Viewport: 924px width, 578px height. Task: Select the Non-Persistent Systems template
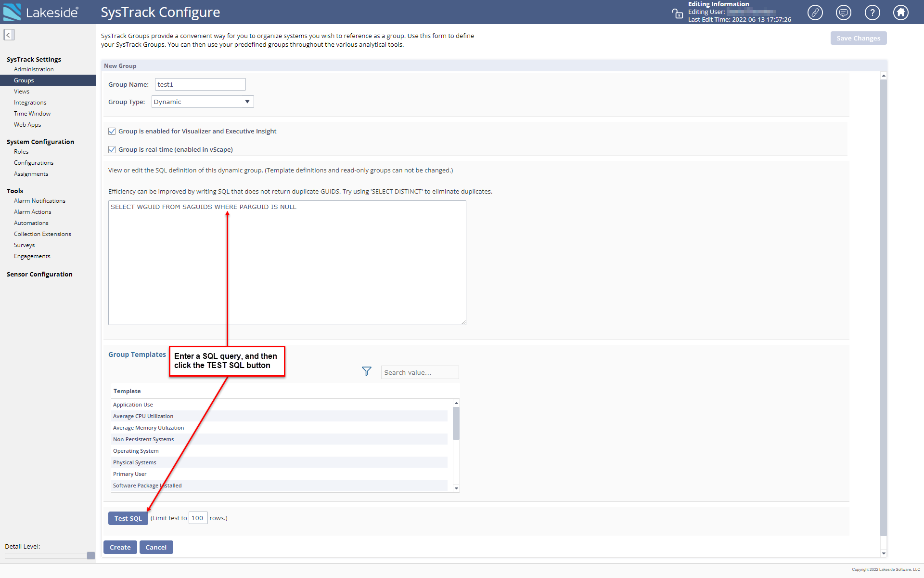(280, 439)
